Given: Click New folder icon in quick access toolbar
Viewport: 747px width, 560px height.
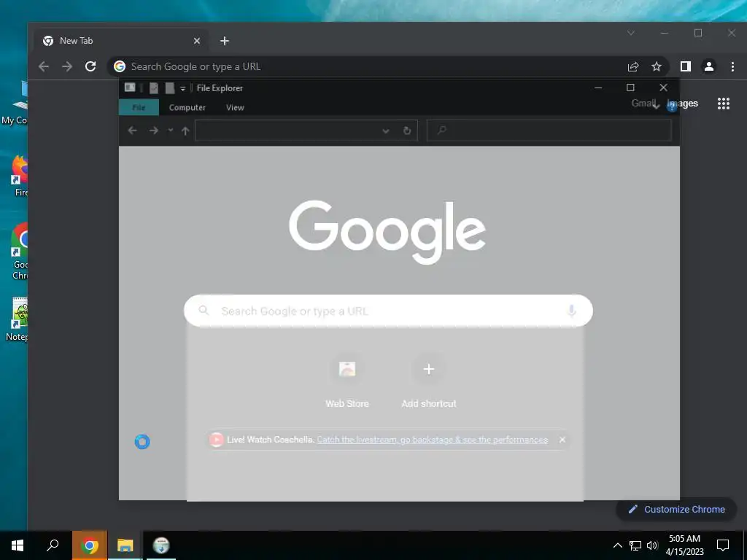Looking at the screenshot, I should [x=169, y=88].
